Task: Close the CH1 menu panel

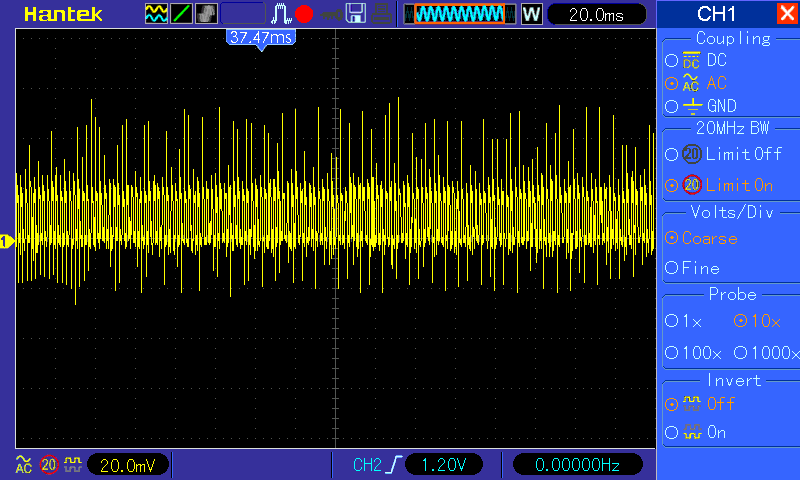Action: (x=787, y=13)
